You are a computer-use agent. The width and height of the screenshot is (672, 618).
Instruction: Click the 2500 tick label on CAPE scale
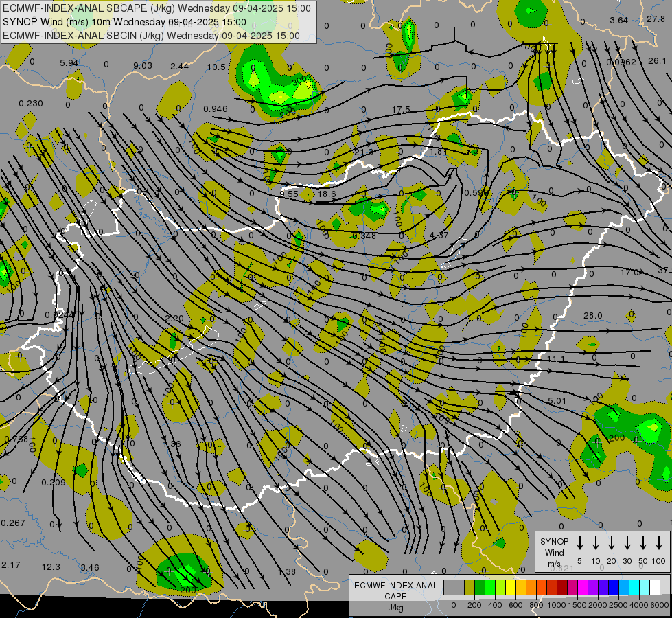pyautogui.click(x=618, y=605)
